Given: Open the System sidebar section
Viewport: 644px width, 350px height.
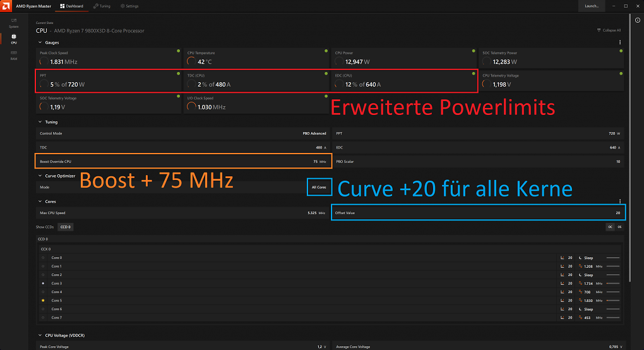Looking at the screenshot, I should click(x=13, y=23).
